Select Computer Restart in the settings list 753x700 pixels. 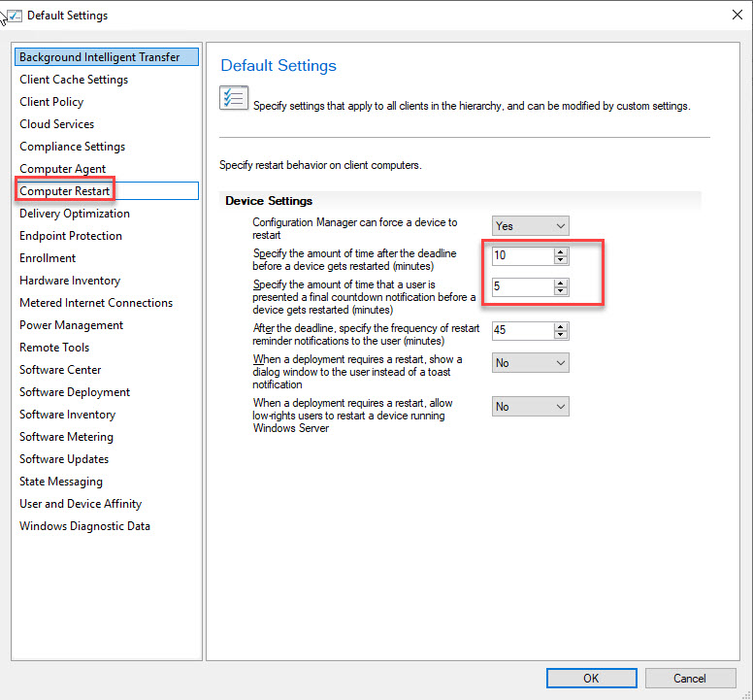click(x=65, y=191)
